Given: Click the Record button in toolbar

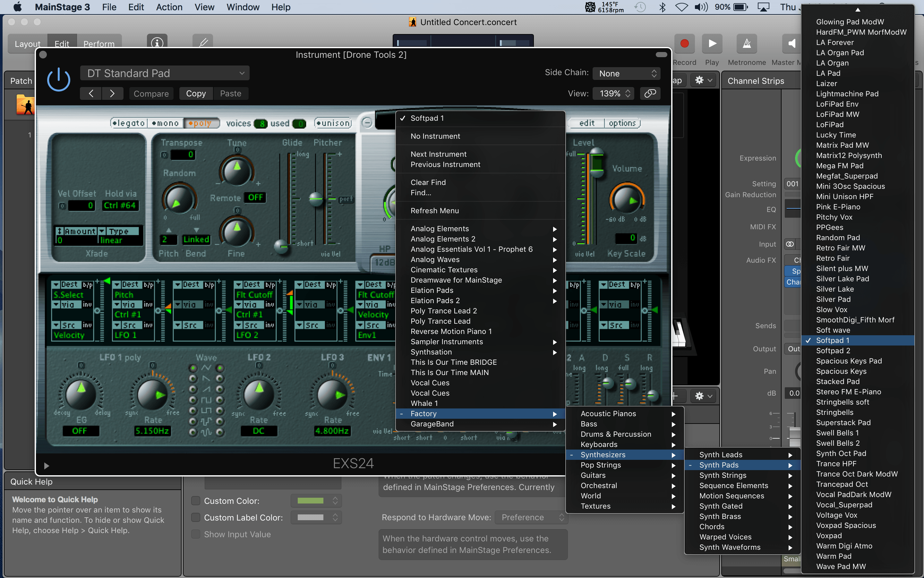Looking at the screenshot, I should (684, 44).
